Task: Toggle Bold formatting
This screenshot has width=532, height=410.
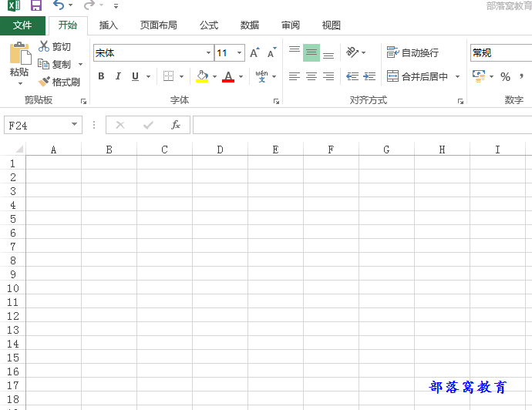Action: 101,76
